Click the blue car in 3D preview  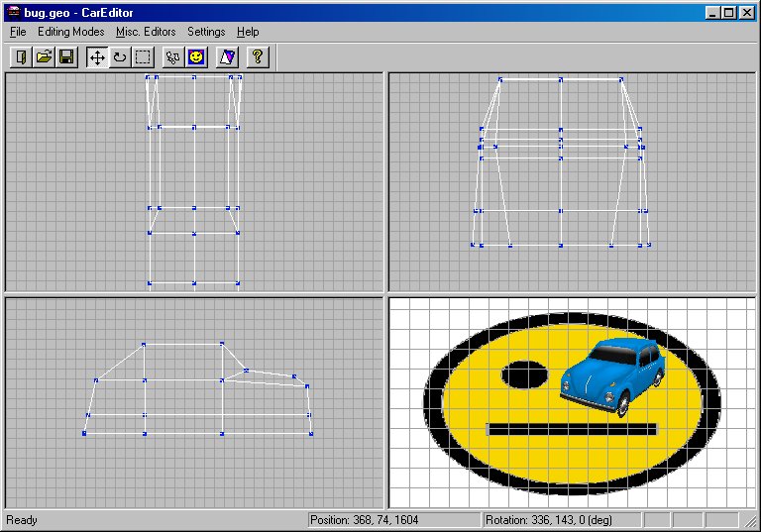click(612, 376)
